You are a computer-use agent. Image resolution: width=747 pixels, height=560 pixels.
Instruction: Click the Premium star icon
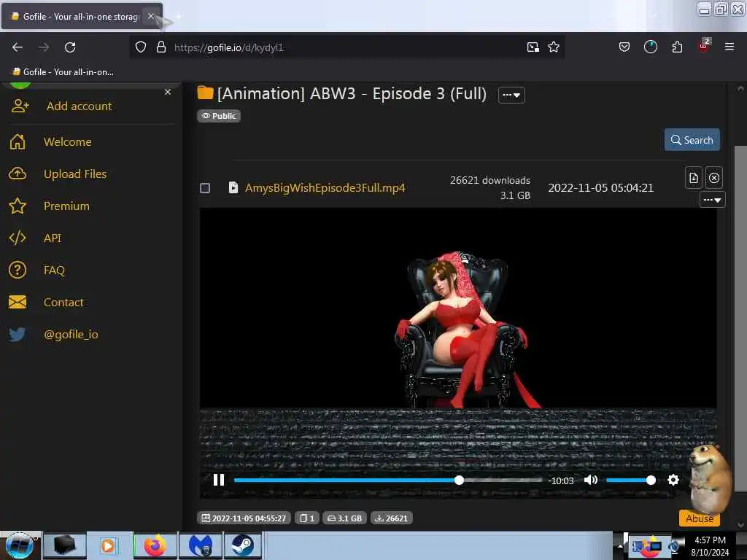18,206
